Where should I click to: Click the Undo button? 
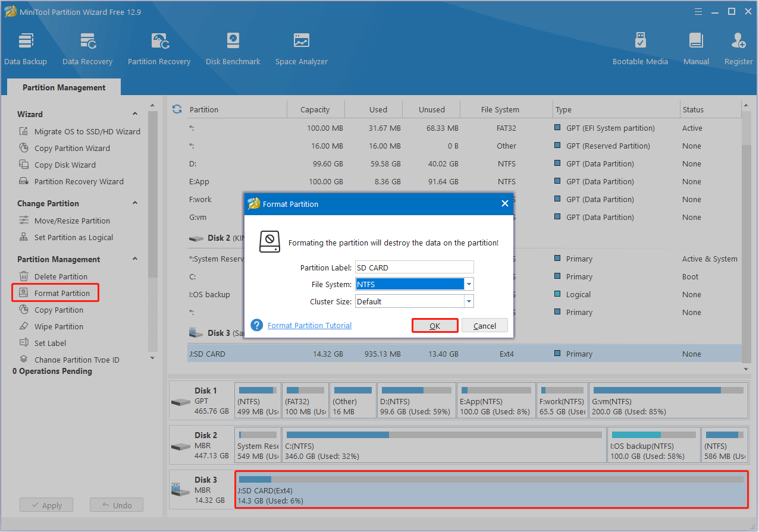click(117, 505)
